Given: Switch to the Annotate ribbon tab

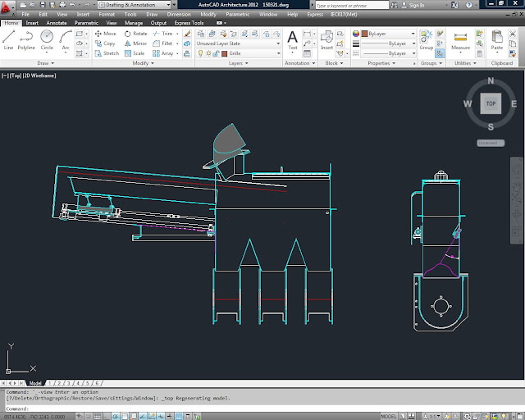Looking at the screenshot, I should click(x=57, y=23).
